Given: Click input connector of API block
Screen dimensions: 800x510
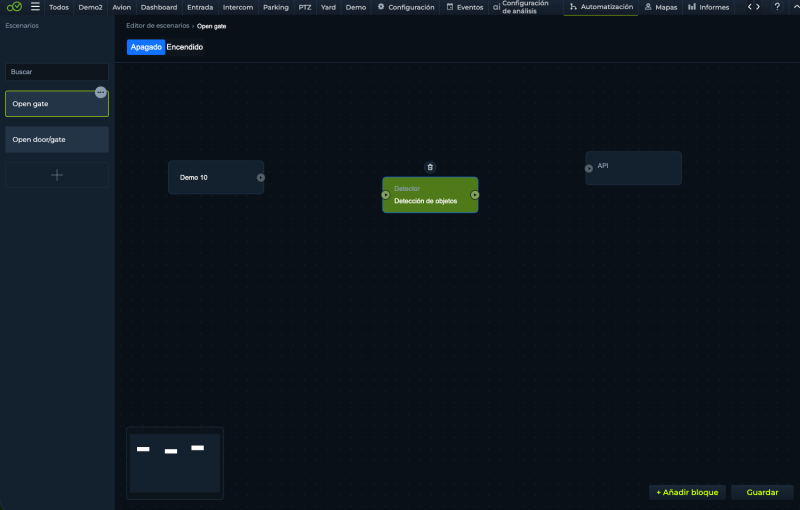Looking at the screenshot, I should tap(589, 168).
